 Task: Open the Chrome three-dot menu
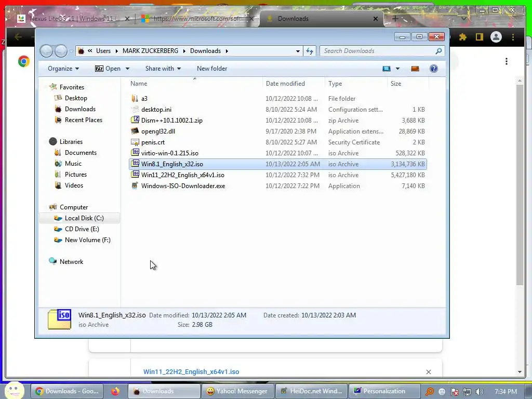coord(513,37)
